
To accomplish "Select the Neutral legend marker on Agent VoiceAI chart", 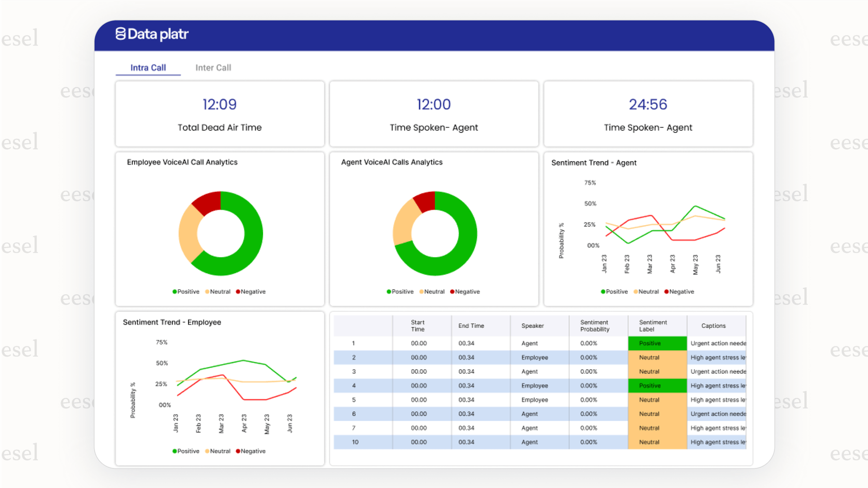I will tap(421, 291).
